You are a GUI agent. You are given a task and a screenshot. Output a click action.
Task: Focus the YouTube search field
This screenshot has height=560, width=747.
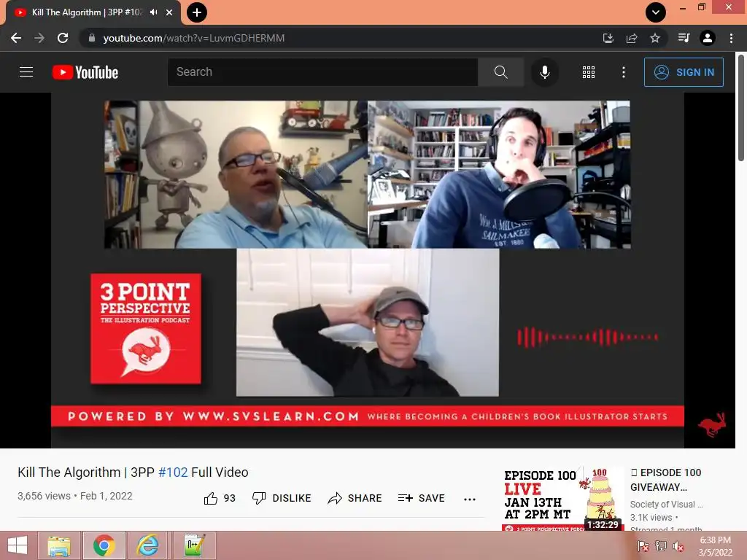point(322,72)
